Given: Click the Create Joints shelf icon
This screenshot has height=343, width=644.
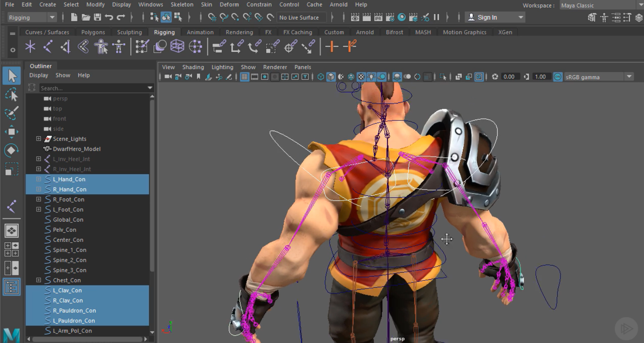Looking at the screenshot, I should (48, 47).
